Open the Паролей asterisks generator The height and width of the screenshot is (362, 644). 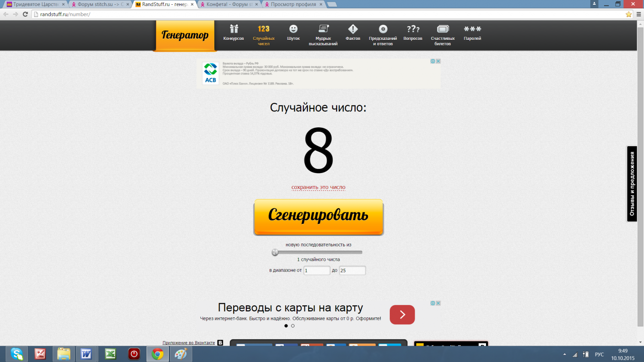(x=472, y=33)
